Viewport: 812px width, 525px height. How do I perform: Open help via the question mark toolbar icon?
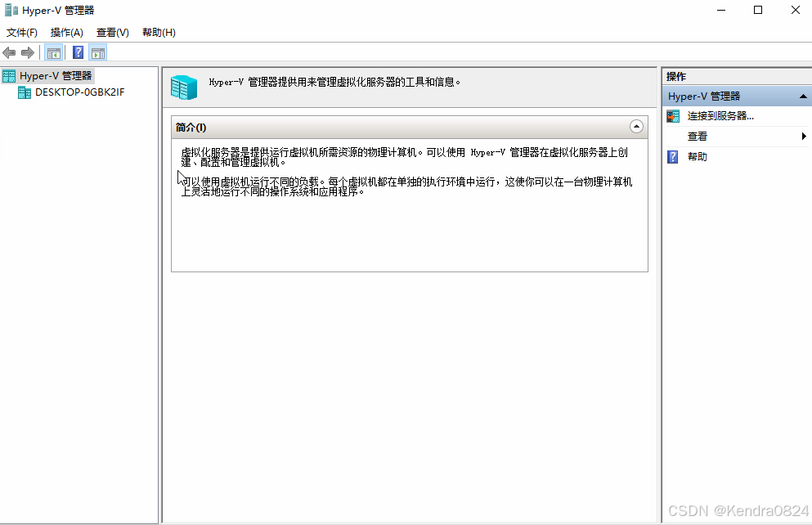pos(77,52)
